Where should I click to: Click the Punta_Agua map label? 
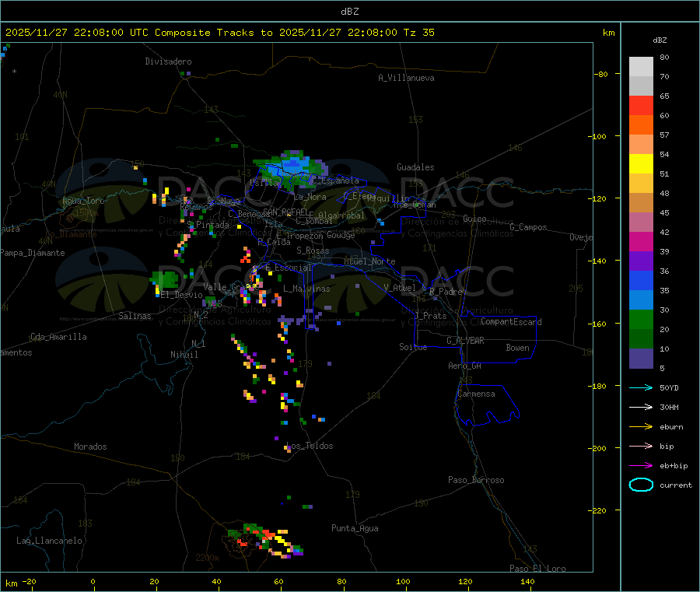pyautogui.click(x=355, y=528)
